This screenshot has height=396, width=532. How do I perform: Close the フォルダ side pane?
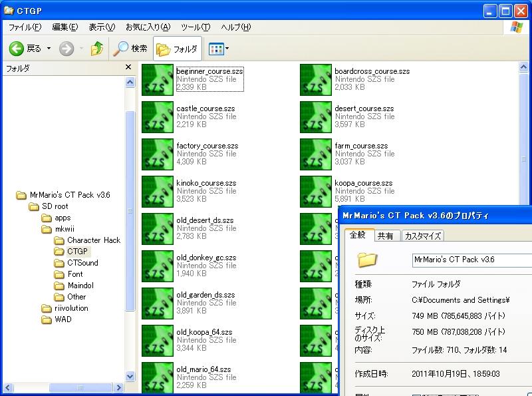pyautogui.click(x=128, y=67)
